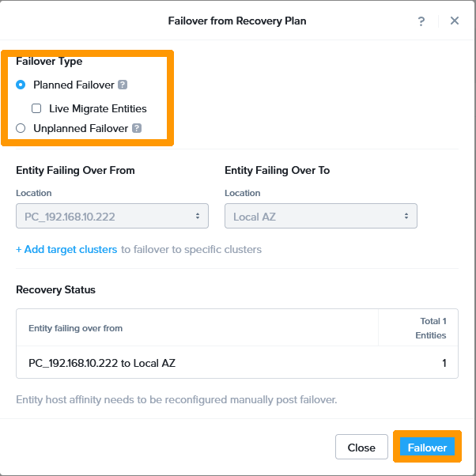Open the PC_192.168.10.222 source location dropdown
This screenshot has width=476, height=476.
click(111, 216)
